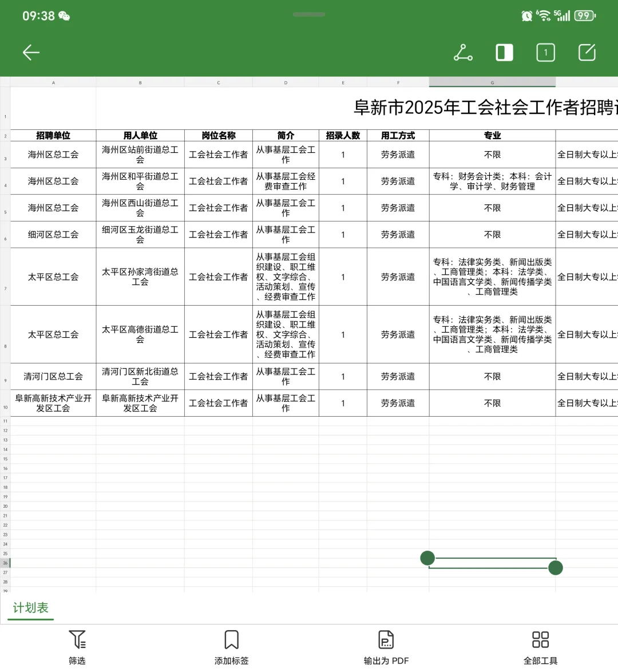Viewport: 618px width, 672px height.
Task: Select 劳务派遣 cell in 细河区总工会 row
Action: point(398,235)
